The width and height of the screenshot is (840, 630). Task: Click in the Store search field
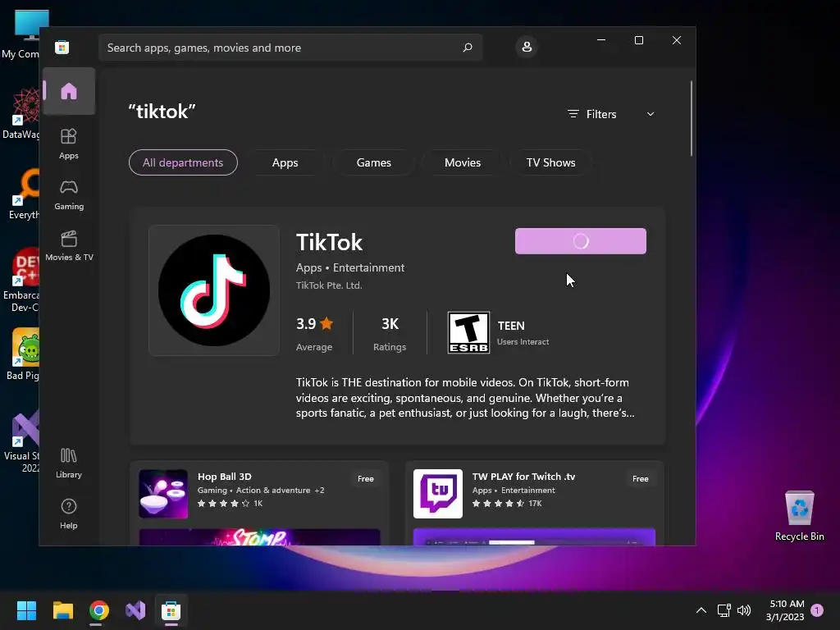(x=290, y=48)
